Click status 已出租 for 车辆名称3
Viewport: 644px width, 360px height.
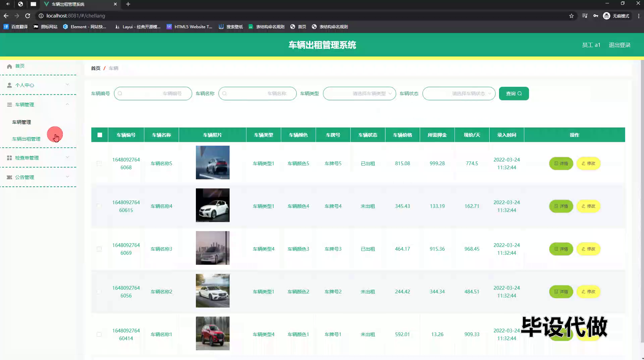tap(368, 249)
